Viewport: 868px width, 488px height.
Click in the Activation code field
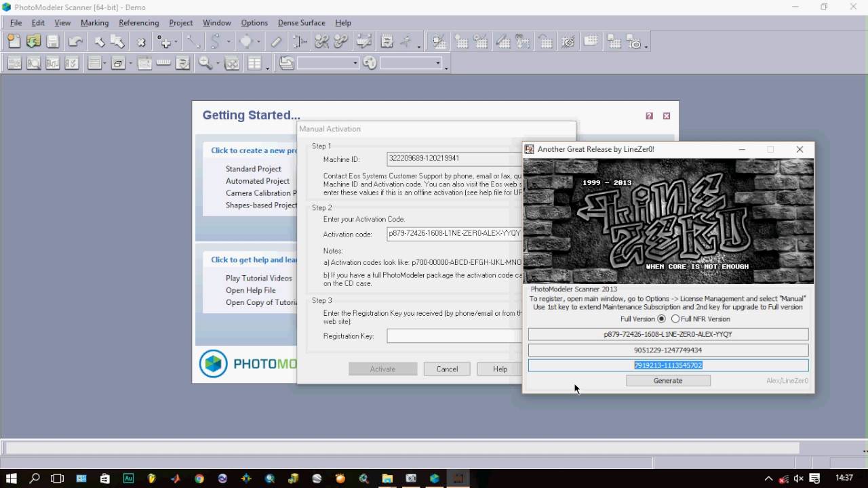[x=454, y=234]
